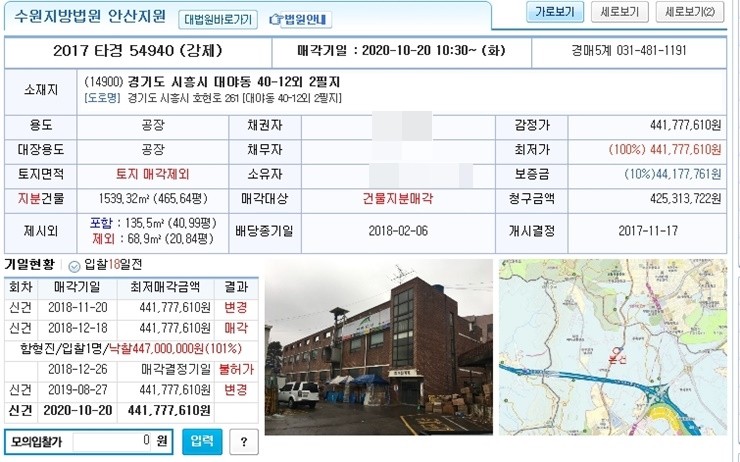The height and width of the screenshot is (462, 740).
Task: Select the 감정가 value 441,777,610원
Action: coord(685,125)
